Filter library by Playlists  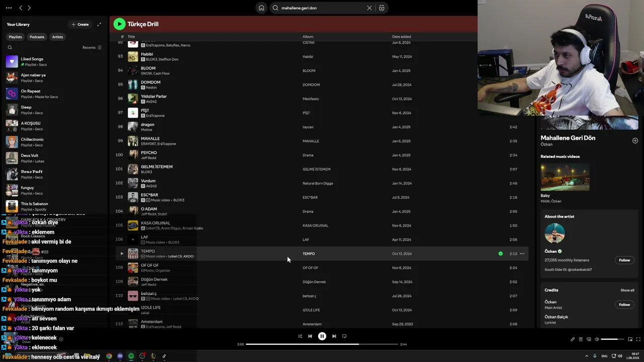[x=15, y=37]
